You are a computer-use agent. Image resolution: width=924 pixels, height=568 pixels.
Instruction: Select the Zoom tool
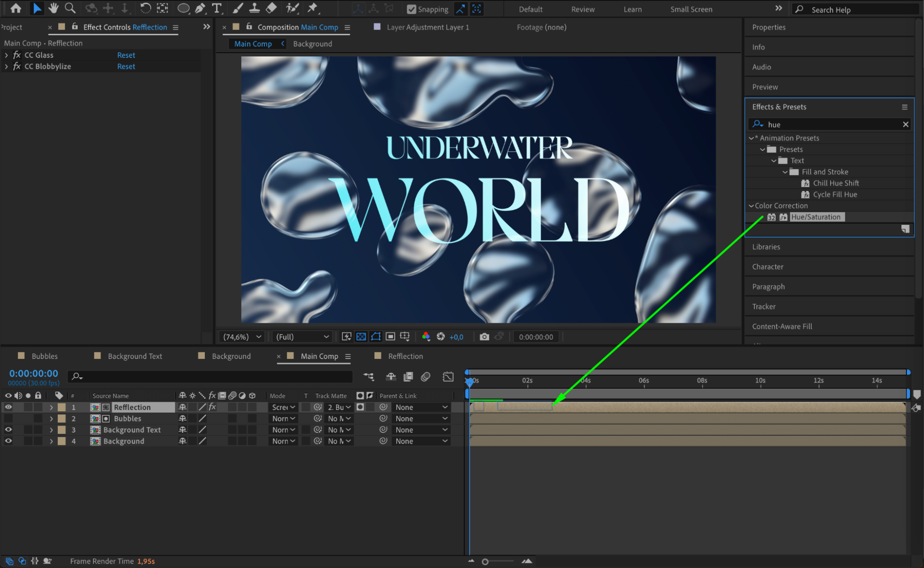tap(70, 8)
